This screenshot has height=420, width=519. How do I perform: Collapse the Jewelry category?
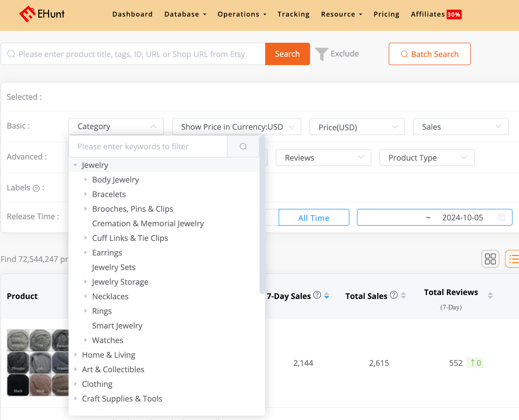[x=75, y=165]
